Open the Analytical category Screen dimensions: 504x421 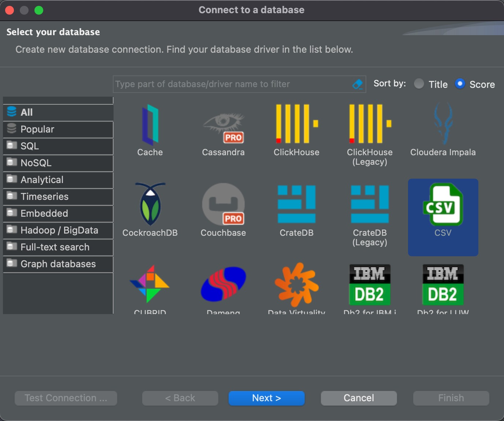(x=58, y=180)
